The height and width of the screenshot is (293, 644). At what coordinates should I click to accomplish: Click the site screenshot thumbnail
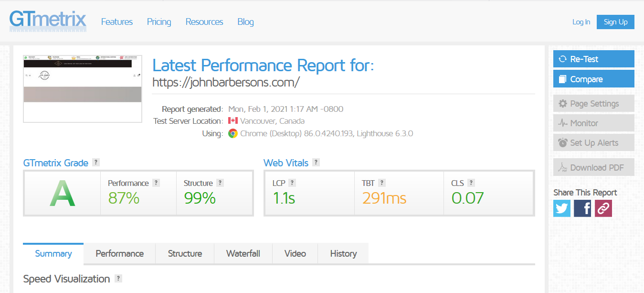pyautogui.click(x=83, y=88)
